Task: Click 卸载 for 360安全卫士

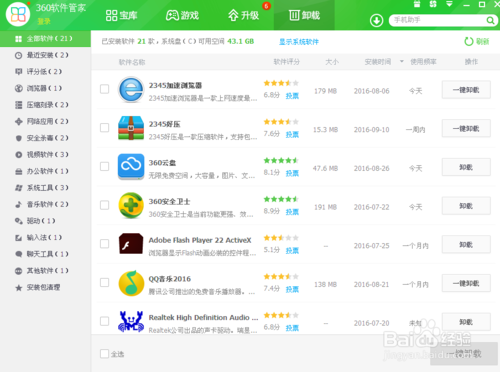Action: pyautogui.click(x=466, y=206)
